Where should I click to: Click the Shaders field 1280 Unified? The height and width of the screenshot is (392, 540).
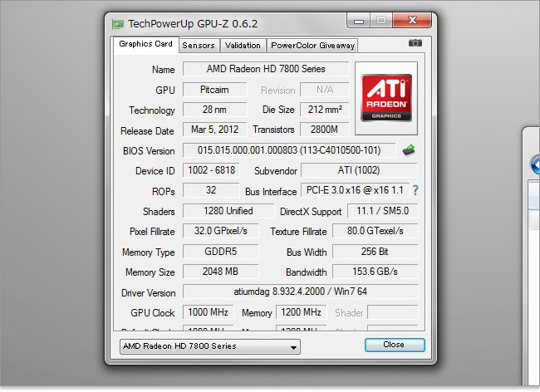228,211
